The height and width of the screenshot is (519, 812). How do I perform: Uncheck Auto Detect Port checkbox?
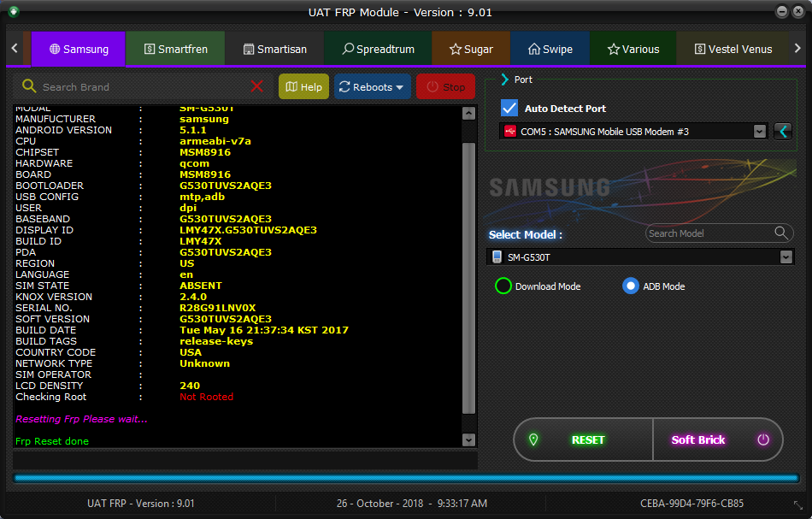(x=509, y=108)
